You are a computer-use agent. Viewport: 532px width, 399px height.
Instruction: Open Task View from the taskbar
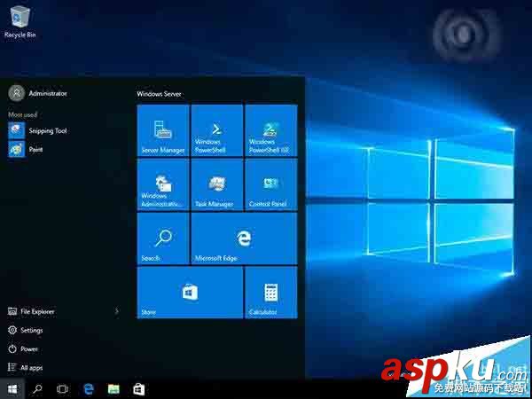click(x=62, y=389)
